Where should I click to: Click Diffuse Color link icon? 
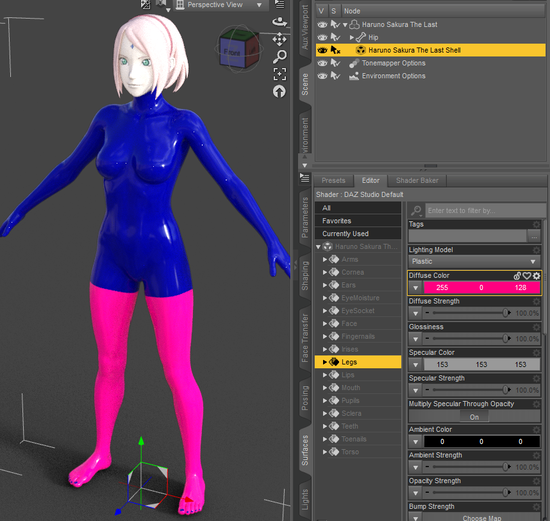coord(517,276)
